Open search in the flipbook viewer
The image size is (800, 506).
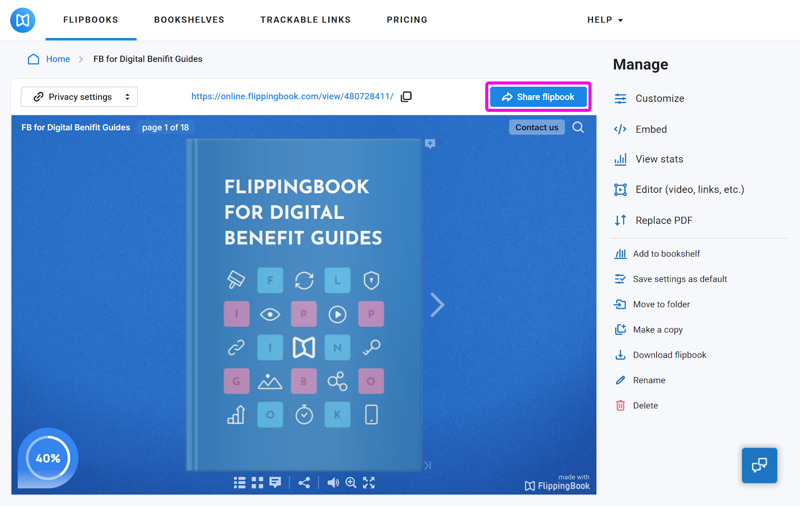coord(578,128)
